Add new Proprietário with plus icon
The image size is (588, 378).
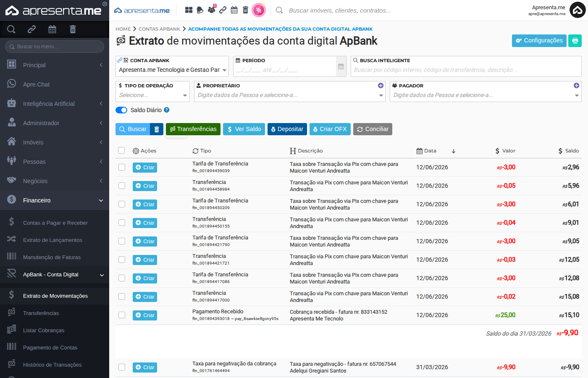(381, 85)
